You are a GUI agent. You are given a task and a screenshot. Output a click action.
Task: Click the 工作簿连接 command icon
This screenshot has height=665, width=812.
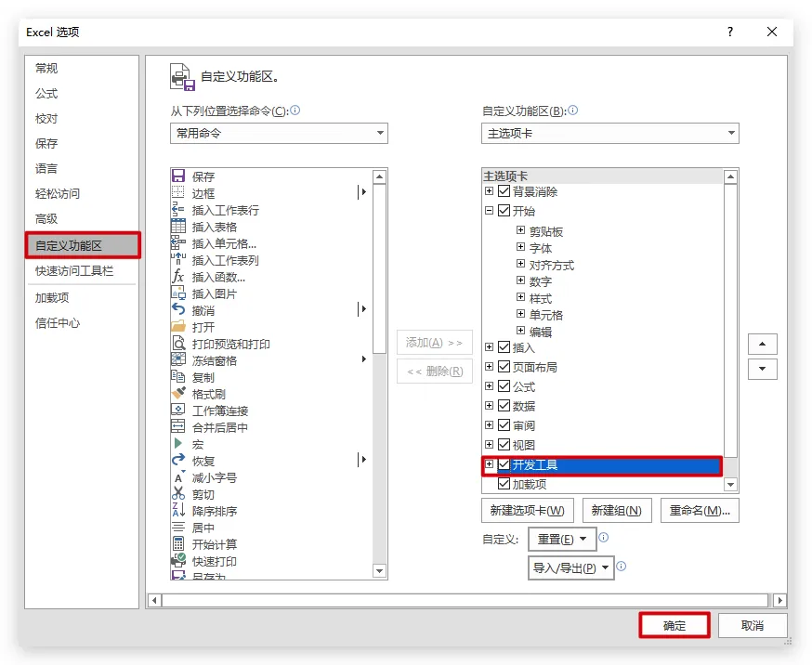(x=178, y=410)
